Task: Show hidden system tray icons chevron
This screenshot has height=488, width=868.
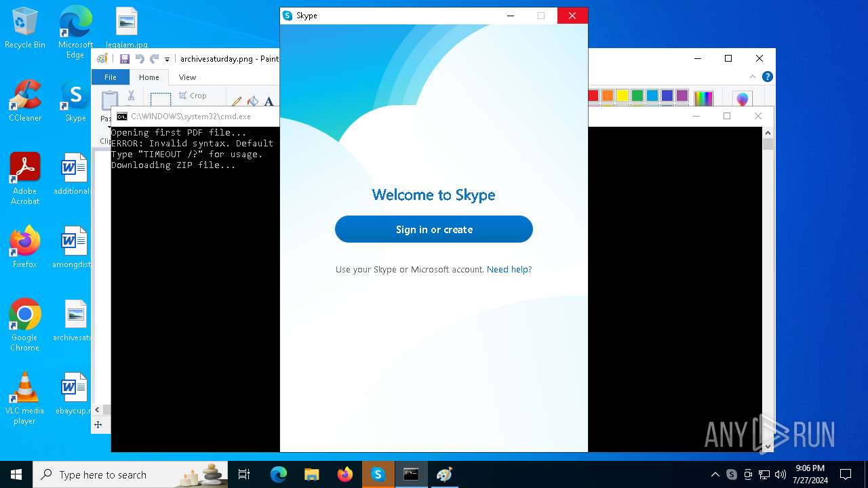Action: pyautogui.click(x=715, y=474)
